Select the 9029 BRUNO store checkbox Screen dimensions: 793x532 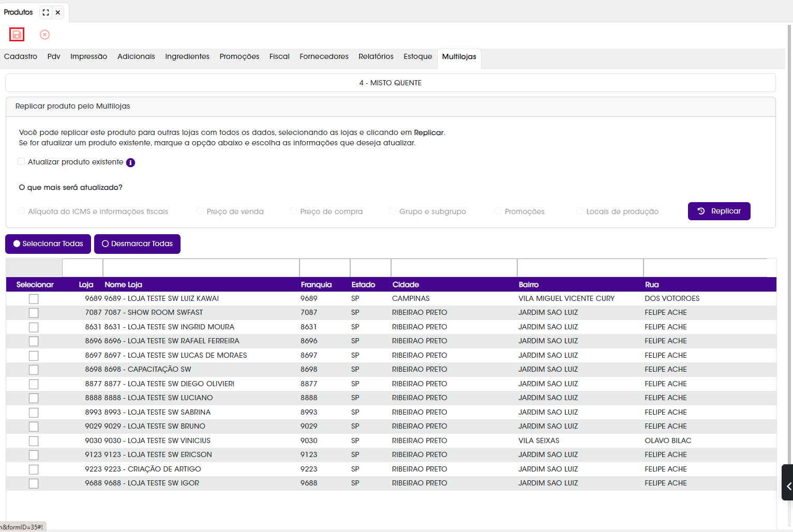[34, 427]
